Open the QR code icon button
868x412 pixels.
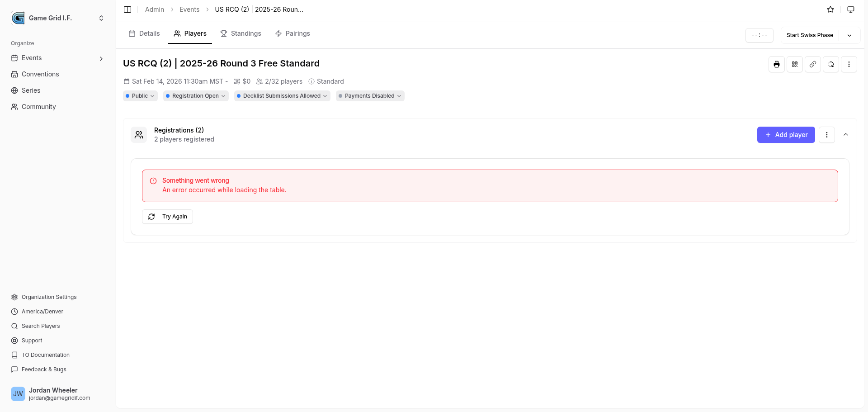(x=794, y=64)
